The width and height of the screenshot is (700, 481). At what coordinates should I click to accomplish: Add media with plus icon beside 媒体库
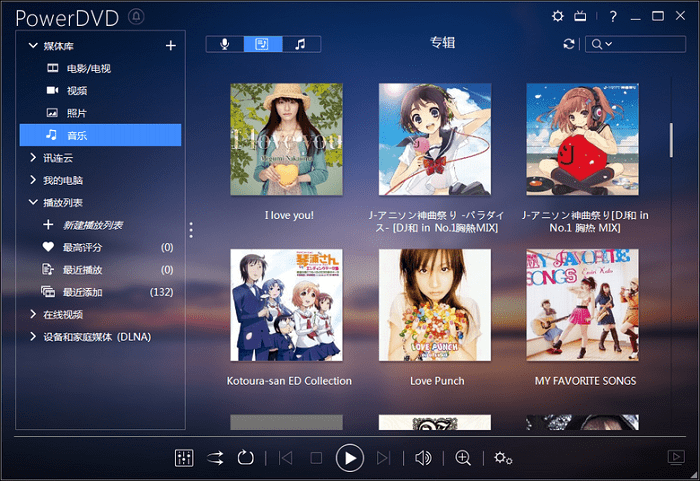(171, 46)
